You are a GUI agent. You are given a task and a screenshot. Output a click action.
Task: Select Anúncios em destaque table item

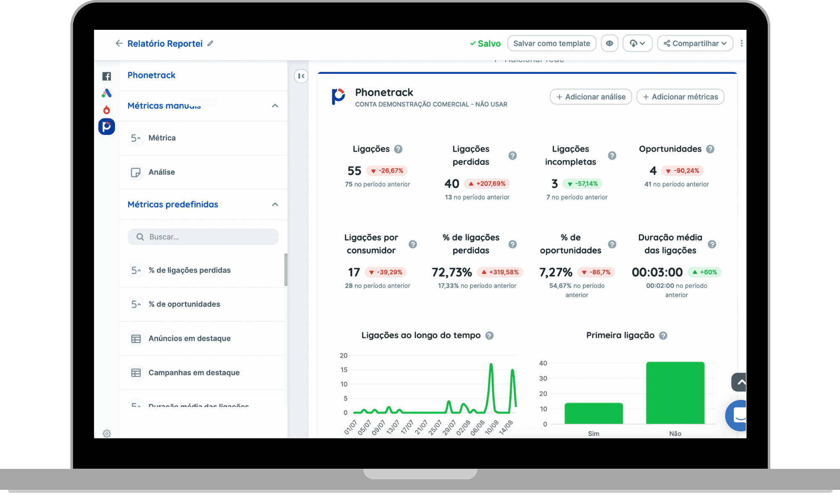pyautogui.click(x=202, y=339)
